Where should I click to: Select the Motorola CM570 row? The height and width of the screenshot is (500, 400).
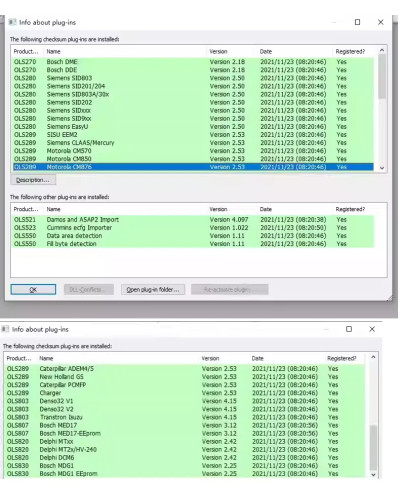click(x=193, y=151)
